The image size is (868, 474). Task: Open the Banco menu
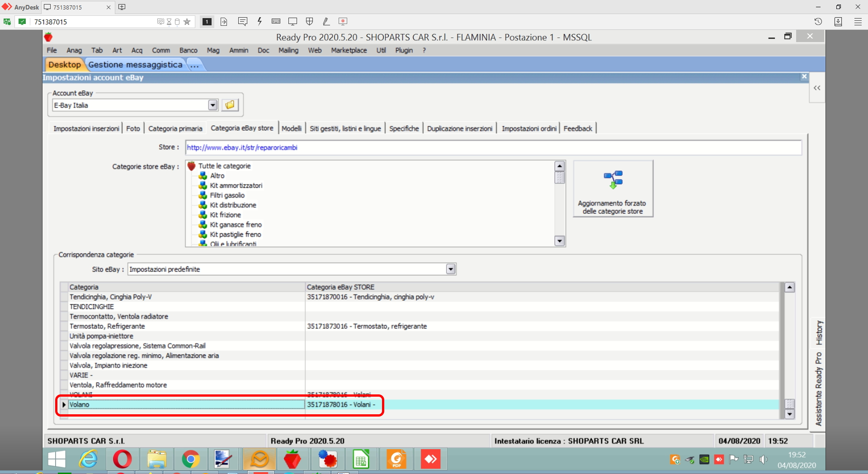click(x=189, y=50)
